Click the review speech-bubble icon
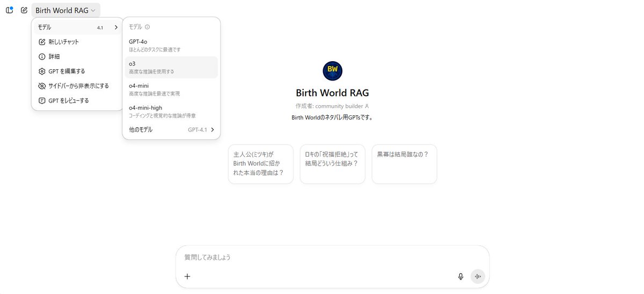This screenshot has height=294, width=644. pyautogui.click(x=42, y=100)
